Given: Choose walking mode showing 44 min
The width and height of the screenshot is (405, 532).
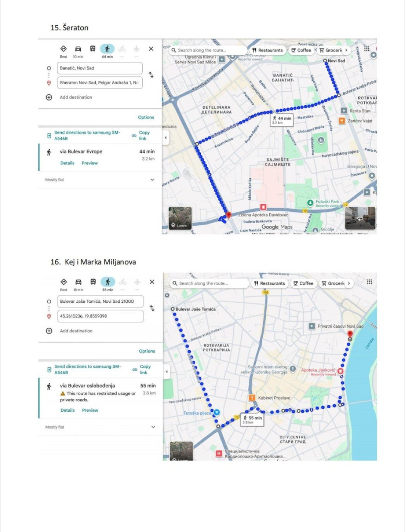Looking at the screenshot, I should point(107,49).
